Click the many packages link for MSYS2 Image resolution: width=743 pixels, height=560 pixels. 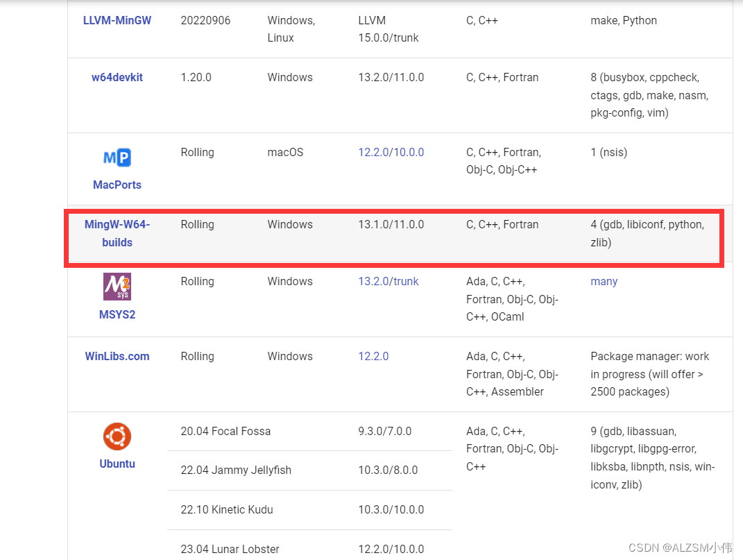pyautogui.click(x=604, y=281)
